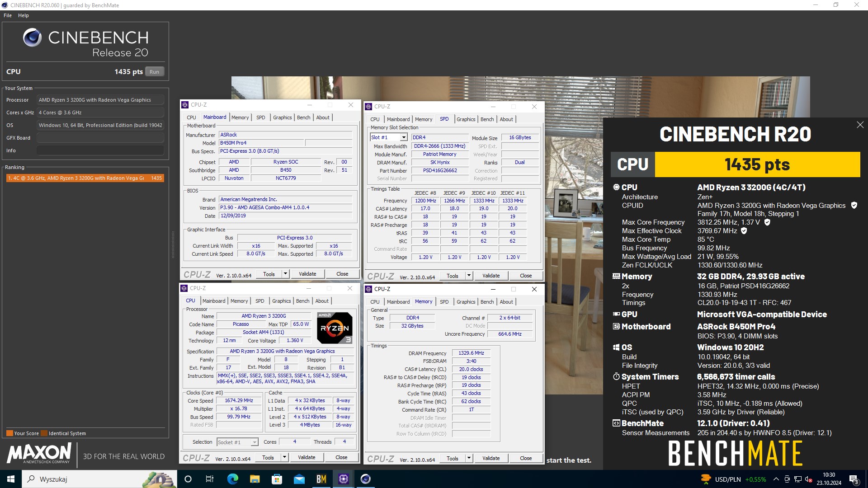
Task: Select SPD tab in the CPU-Z CPU window
Action: pyautogui.click(x=259, y=301)
